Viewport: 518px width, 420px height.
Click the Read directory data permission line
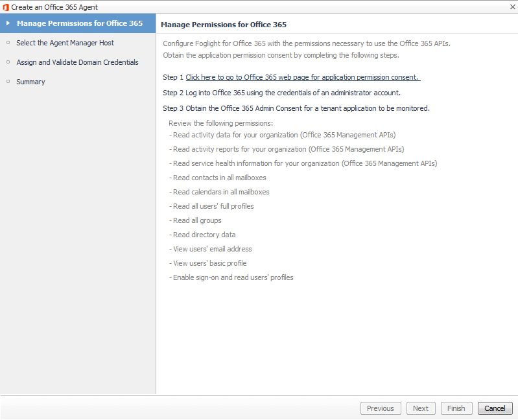204,235
